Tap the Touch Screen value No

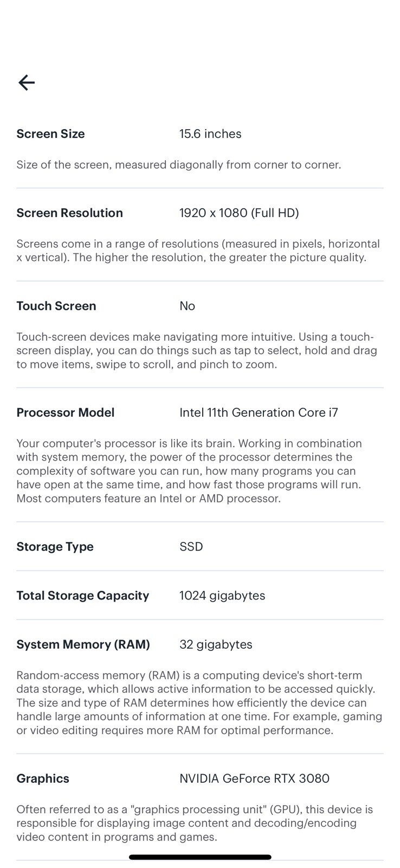tap(187, 306)
